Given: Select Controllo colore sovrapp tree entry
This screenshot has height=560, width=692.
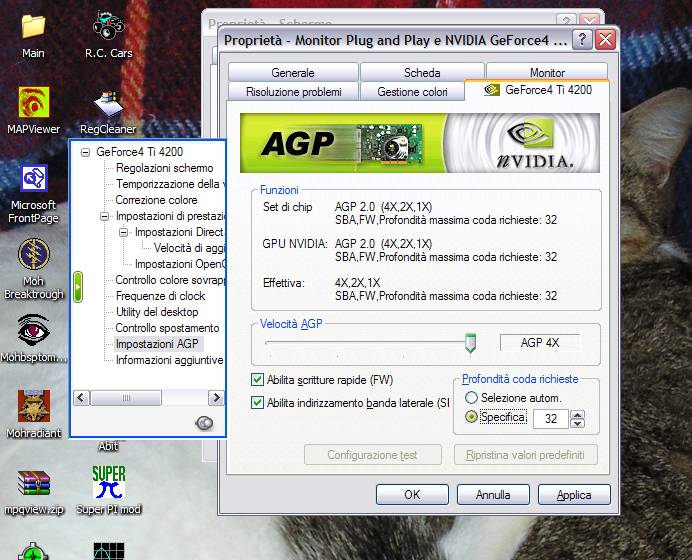Looking at the screenshot, I should (170, 280).
